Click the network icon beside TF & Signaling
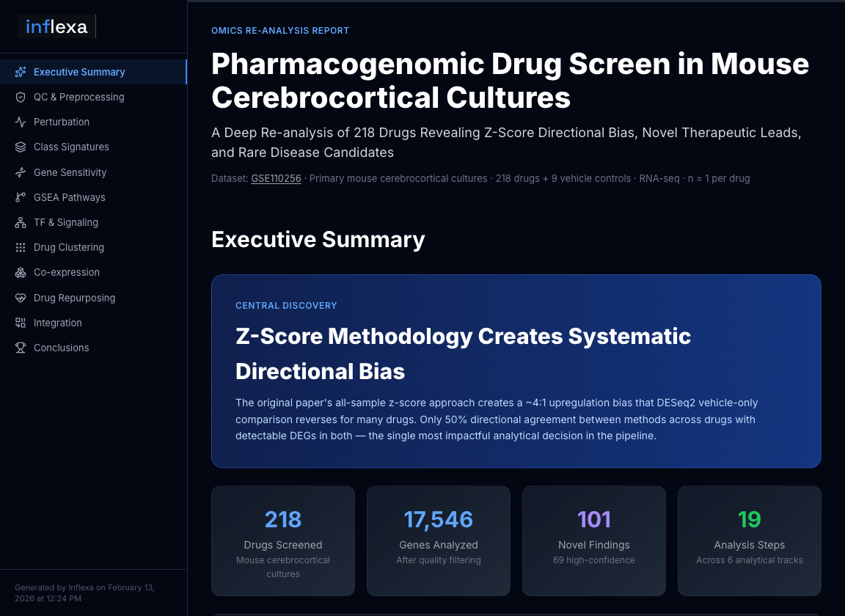The width and height of the screenshot is (845, 616). pyautogui.click(x=21, y=223)
